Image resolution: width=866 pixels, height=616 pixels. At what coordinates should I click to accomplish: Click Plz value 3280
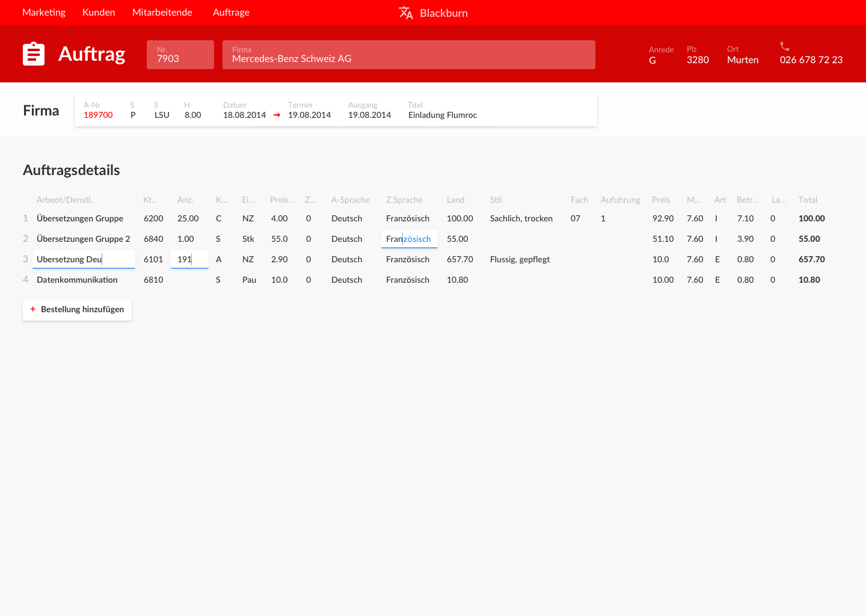(x=698, y=60)
